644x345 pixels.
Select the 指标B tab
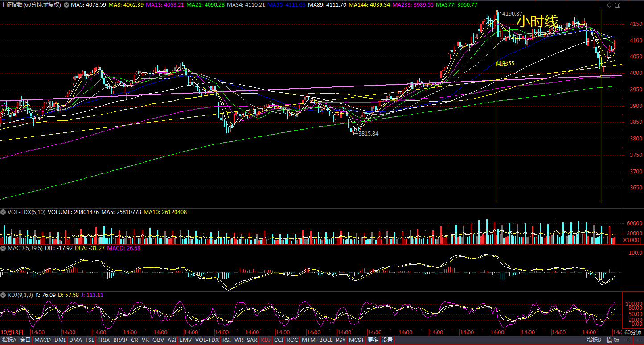pyautogui.click(x=594, y=340)
